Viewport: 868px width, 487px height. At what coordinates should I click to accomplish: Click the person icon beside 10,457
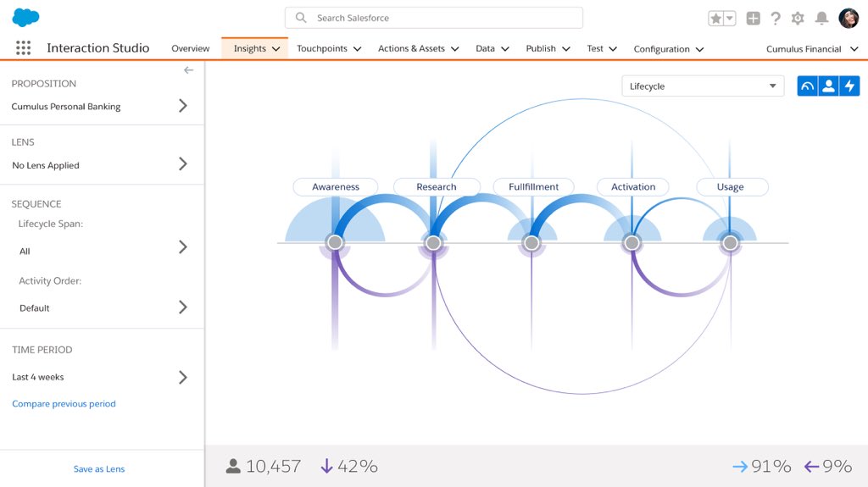233,466
